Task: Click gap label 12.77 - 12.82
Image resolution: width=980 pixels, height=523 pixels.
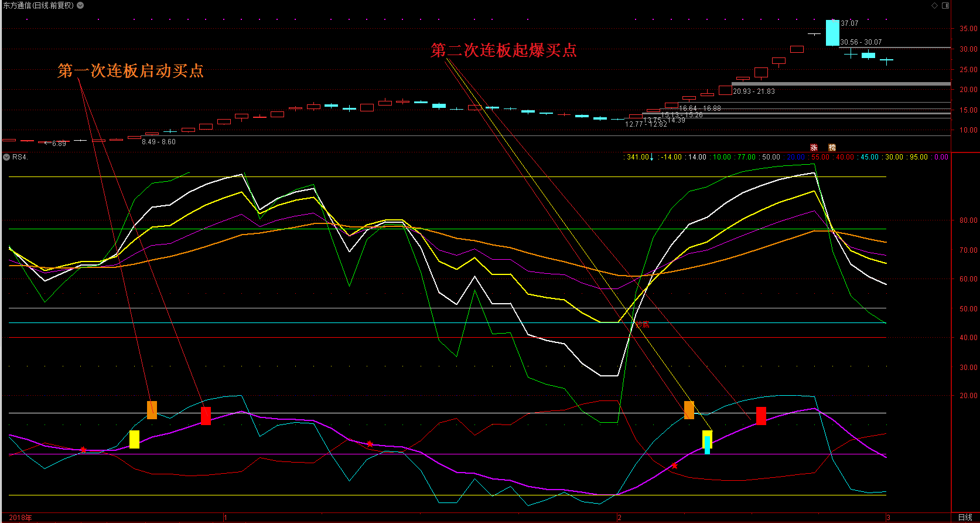Action: [x=646, y=124]
